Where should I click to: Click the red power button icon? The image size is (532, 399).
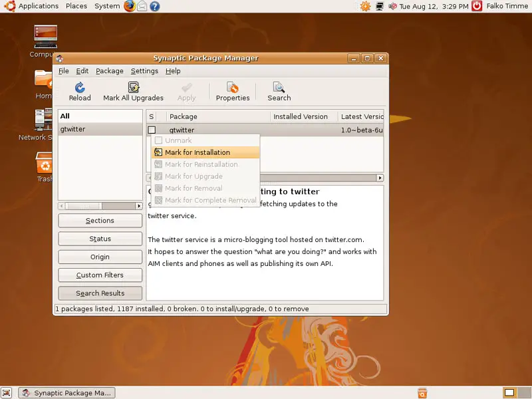coord(477,6)
